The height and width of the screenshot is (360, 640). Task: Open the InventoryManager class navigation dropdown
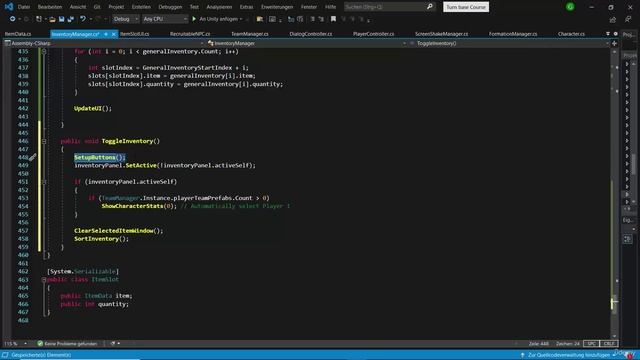[306, 43]
